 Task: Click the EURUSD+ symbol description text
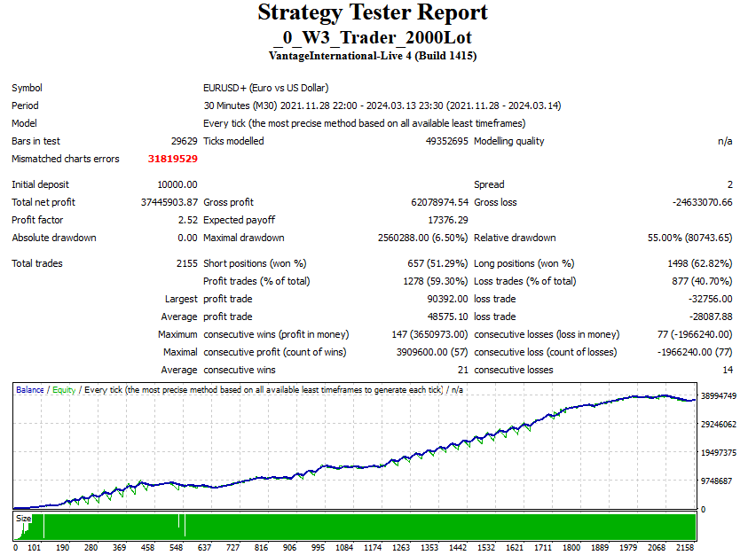coord(265,88)
